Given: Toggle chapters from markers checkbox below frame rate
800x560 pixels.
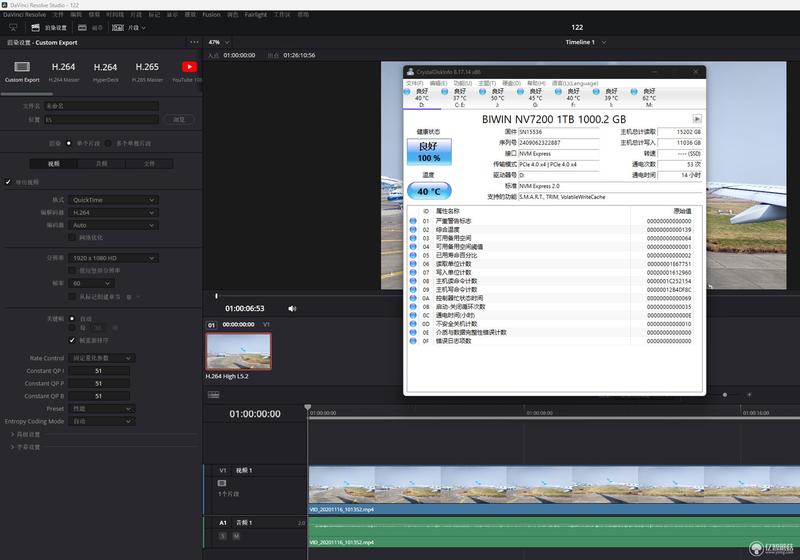Looking at the screenshot, I should pyautogui.click(x=72, y=296).
